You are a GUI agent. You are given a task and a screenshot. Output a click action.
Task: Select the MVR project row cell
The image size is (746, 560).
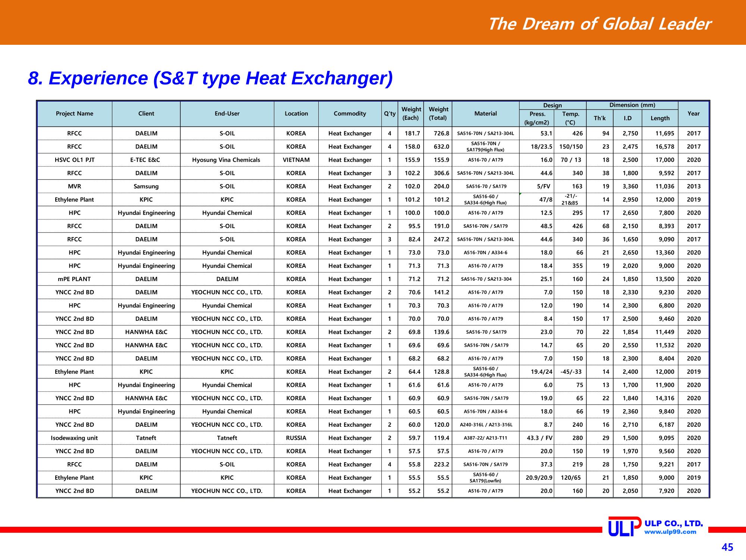(x=75, y=187)
